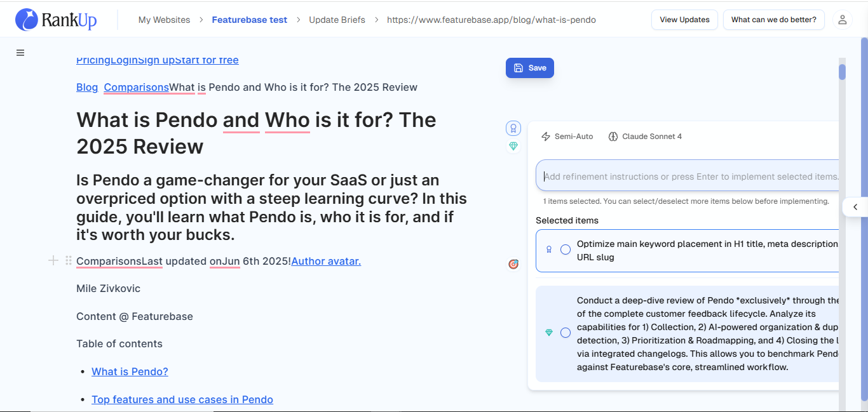Open the user account profile icon
Viewport: 868px width, 412px height.
pyautogui.click(x=842, y=20)
